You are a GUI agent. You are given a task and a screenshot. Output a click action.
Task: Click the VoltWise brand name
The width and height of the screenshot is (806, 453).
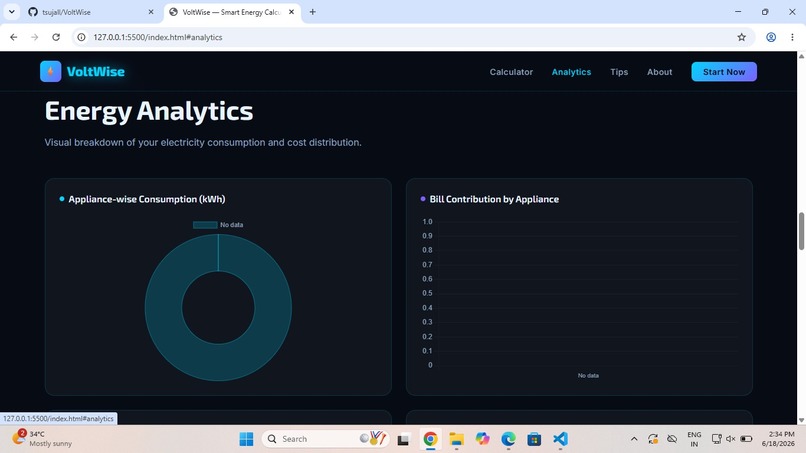96,71
